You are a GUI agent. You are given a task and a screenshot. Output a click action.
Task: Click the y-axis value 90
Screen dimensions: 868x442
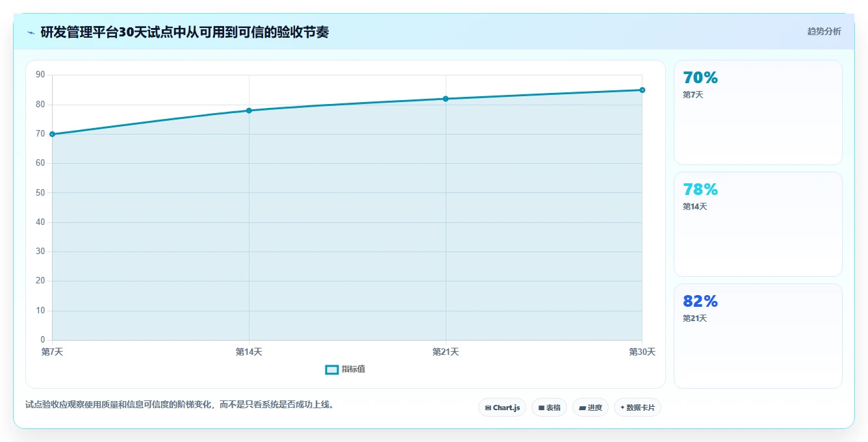(40, 75)
